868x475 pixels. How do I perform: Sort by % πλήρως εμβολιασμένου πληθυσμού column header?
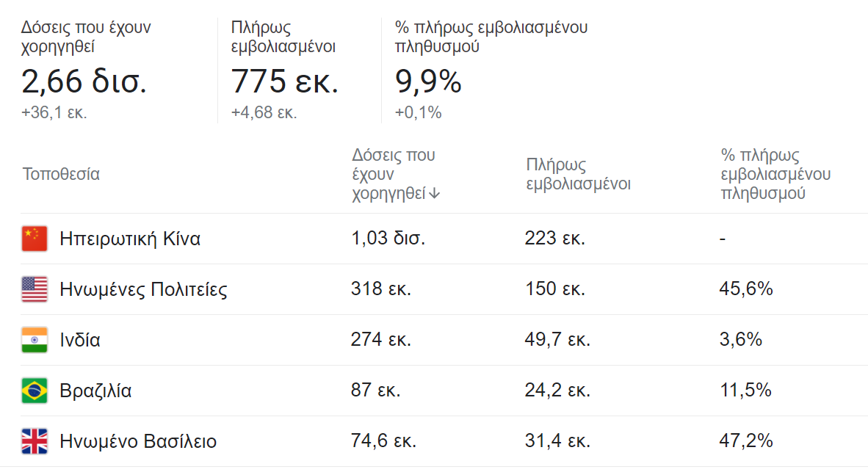coord(775,174)
